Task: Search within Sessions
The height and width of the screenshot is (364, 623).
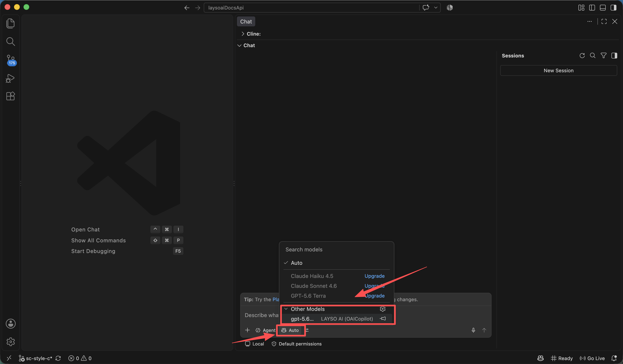Action: (593, 56)
